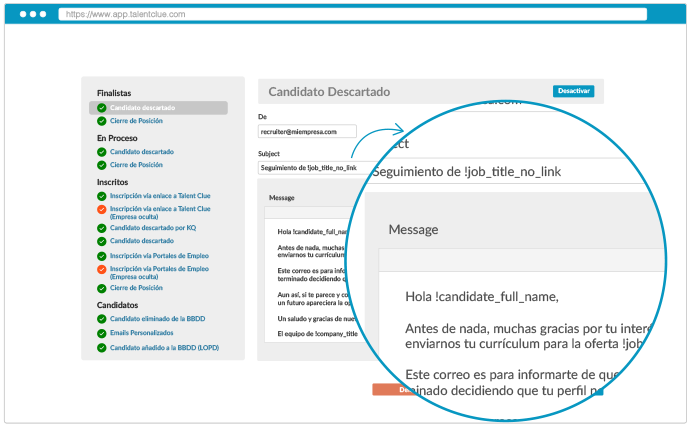The height and width of the screenshot is (442, 693).
Task: Open Candidato descartado under En Proceso
Action: [x=142, y=152]
